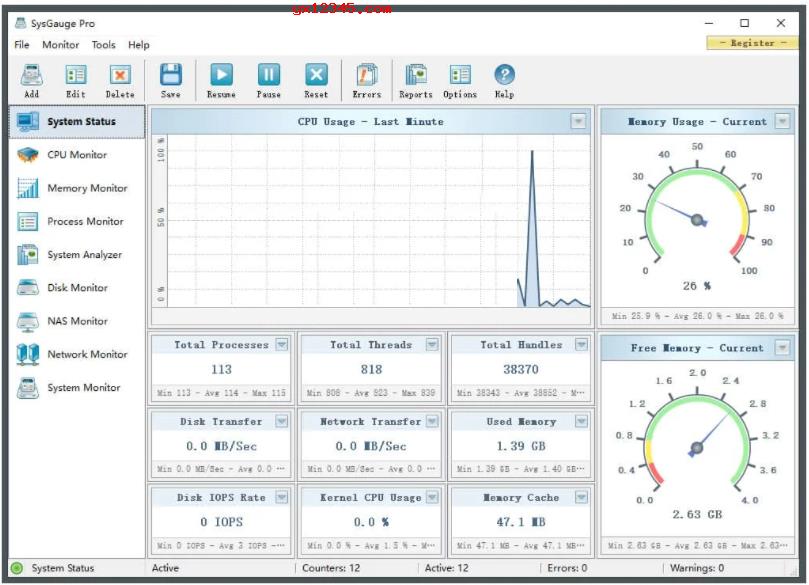Image resolution: width=809 pixels, height=585 pixels.
Task: Open the Help menu
Action: (139, 45)
